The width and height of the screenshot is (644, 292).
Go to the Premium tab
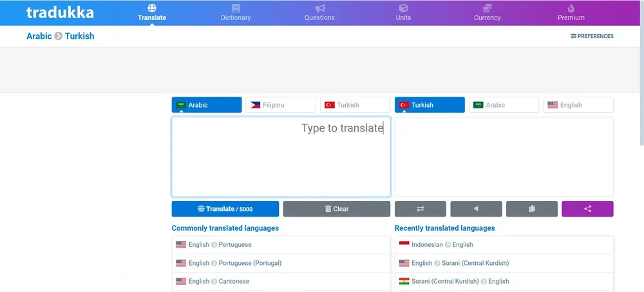(x=571, y=13)
